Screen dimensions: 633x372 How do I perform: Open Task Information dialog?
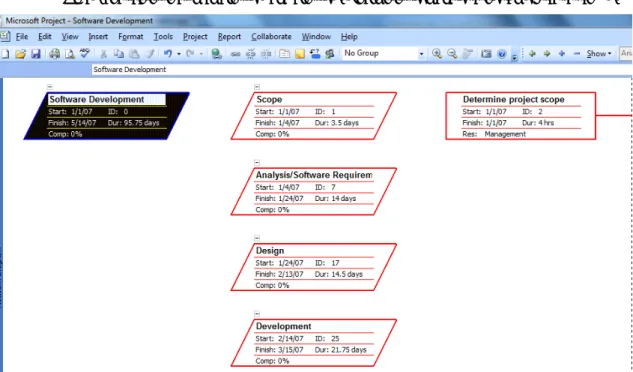click(284, 53)
